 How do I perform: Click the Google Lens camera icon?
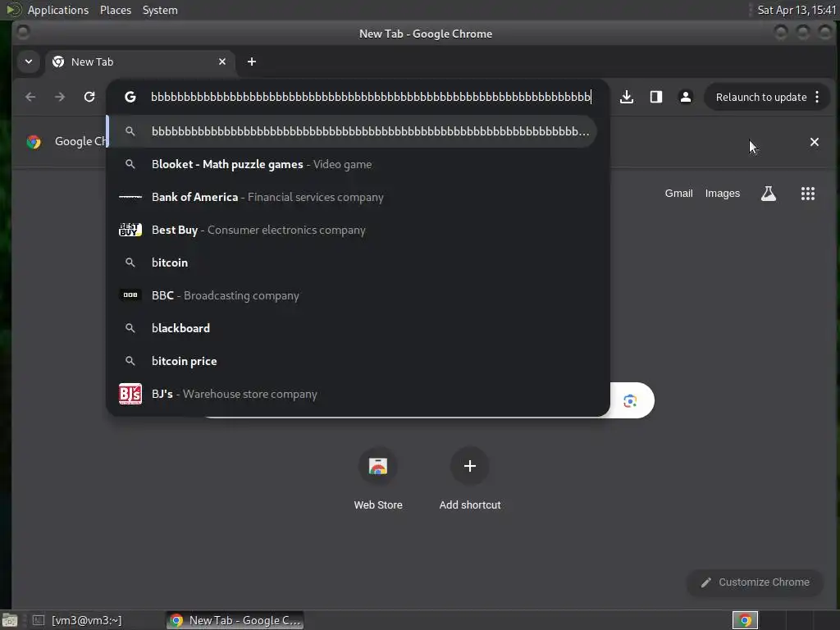[x=630, y=400]
